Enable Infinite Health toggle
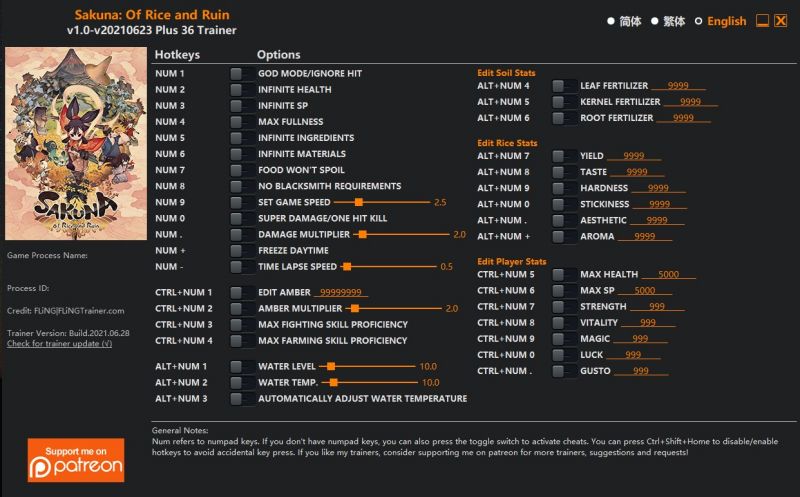This screenshot has height=497, width=800. coord(242,90)
